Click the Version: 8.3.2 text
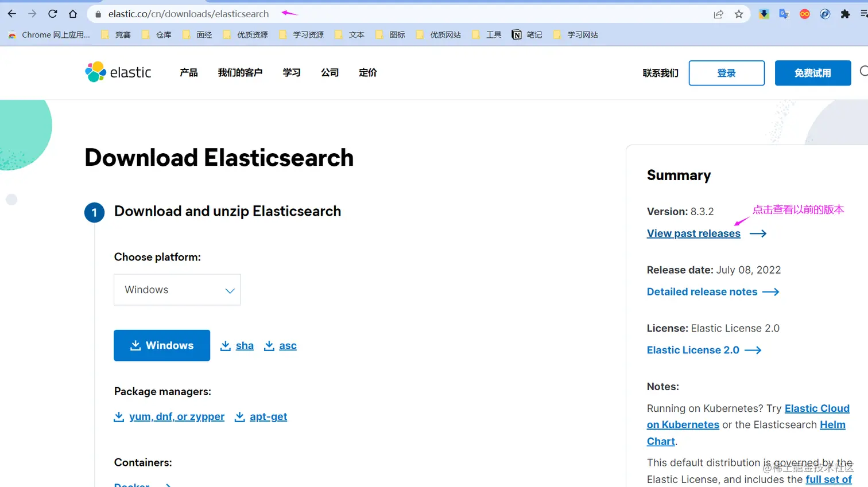Image resolution: width=868 pixels, height=487 pixels. pyautogui.click(x=680, y=212)
